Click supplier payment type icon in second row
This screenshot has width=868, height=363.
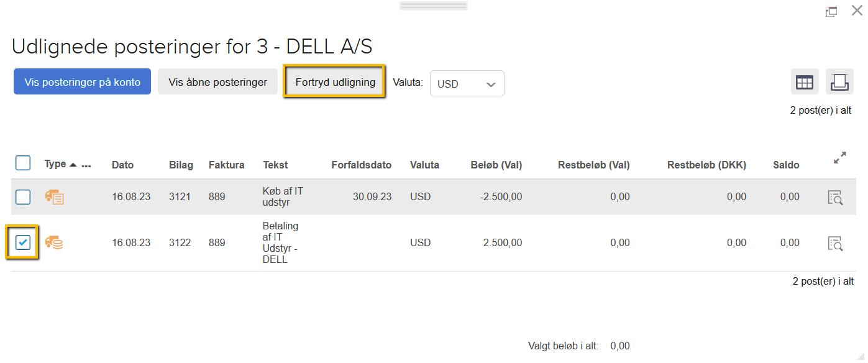click(55, 243)
